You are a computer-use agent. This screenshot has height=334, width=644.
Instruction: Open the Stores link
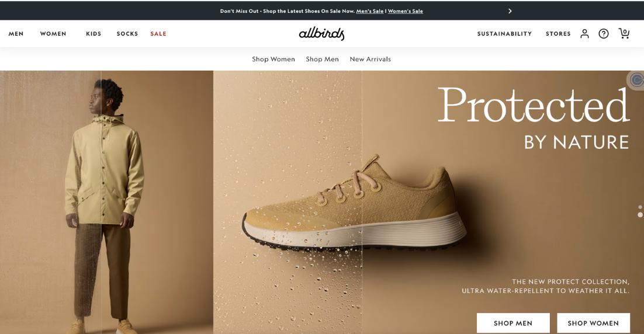pos(558,34)
